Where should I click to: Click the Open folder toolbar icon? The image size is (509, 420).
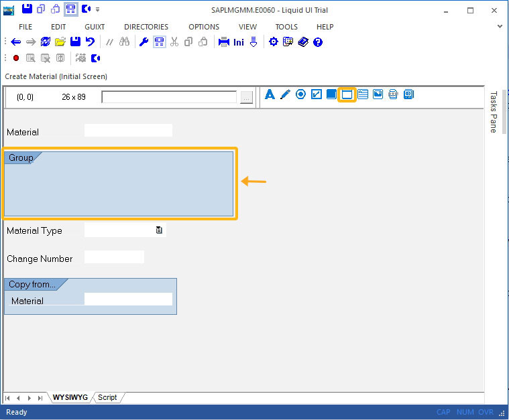tap(60, 42)
